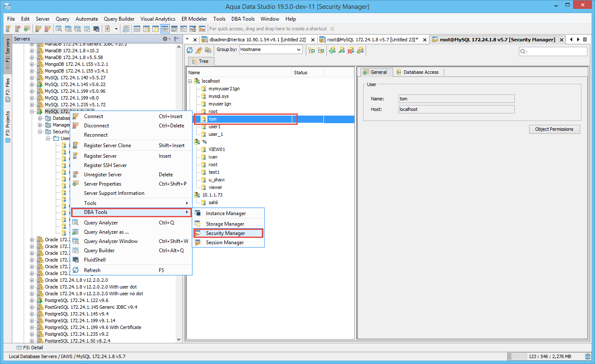Click the F5: Detail panel button
The height and width of the screenshot is (364, 595).
coord(30,348)
